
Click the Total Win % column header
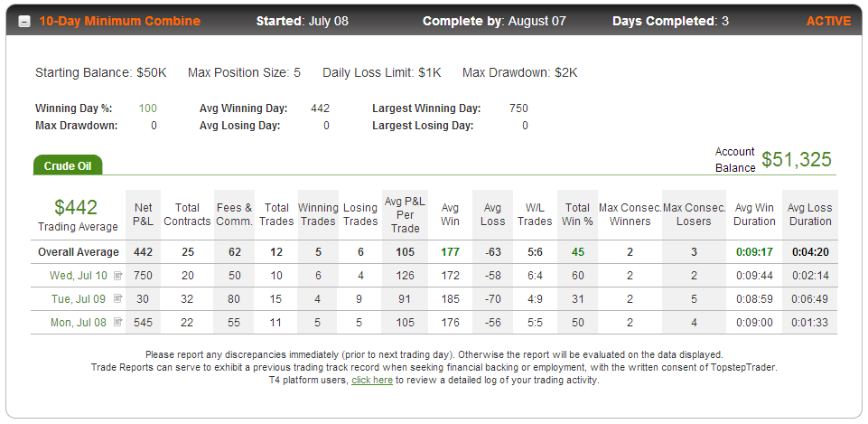(577, 214)
